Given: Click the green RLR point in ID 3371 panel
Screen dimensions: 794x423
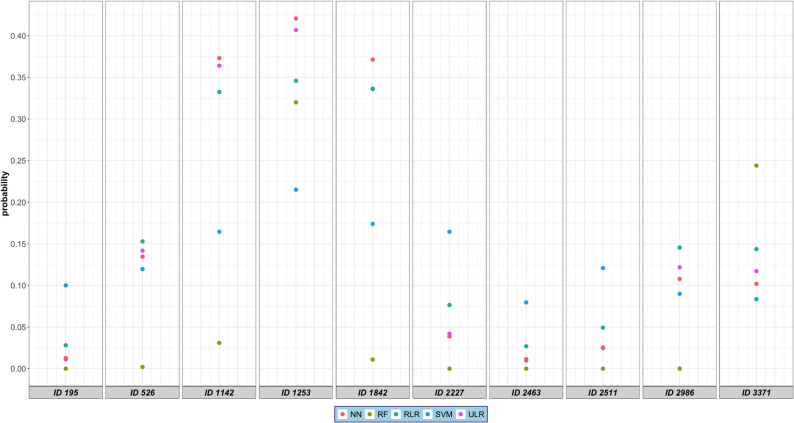Looking at the screenshot, I should [x=756, y=249].
